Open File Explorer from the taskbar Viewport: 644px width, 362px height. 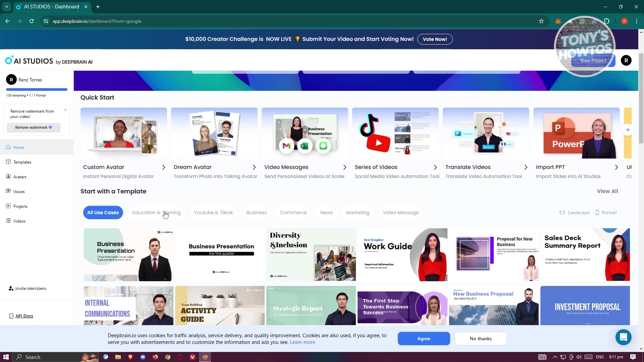pos(118,357)
